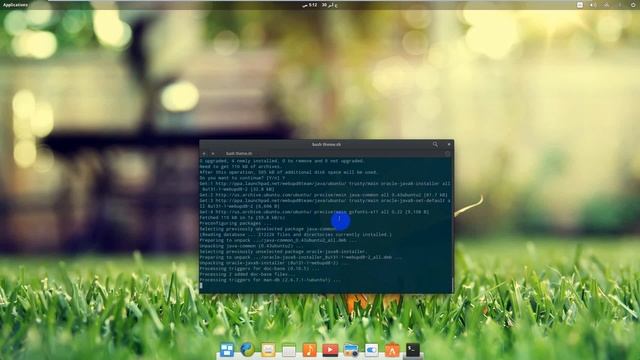
Task: Open the Calendar app from the dock
Action: 289,350
